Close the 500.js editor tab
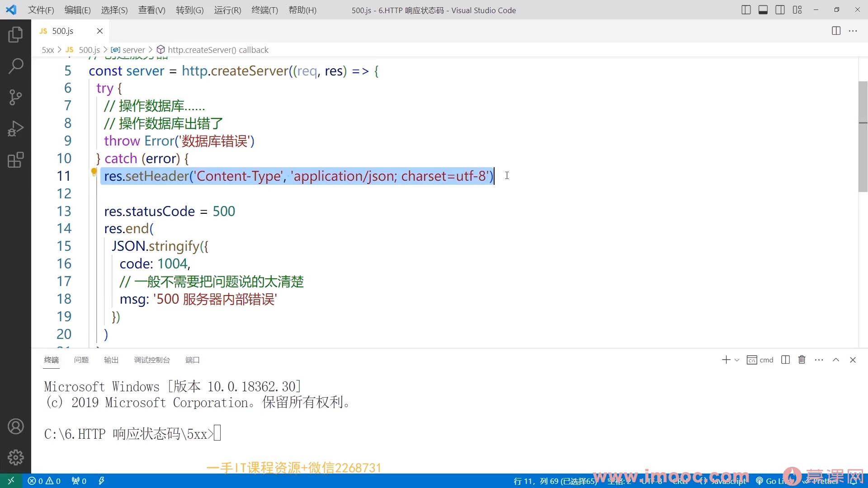The height and width of the screenshot is (488, 868). pos(100,31)
